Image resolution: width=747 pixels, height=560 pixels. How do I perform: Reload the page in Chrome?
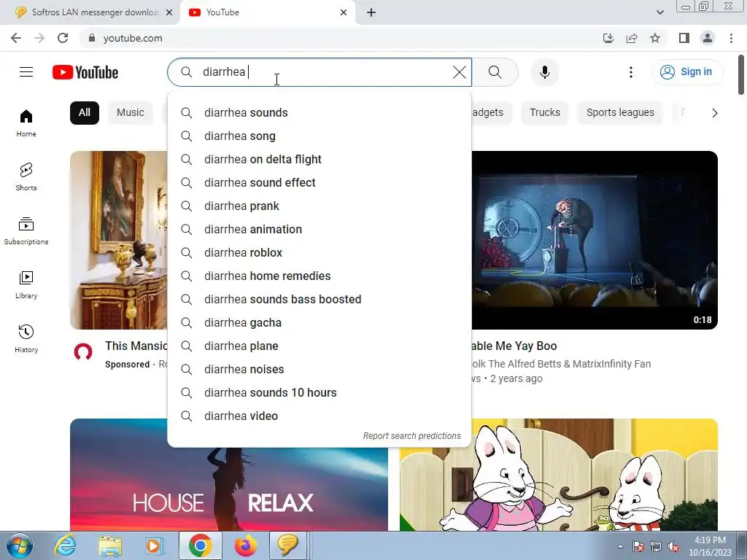click(63, 38)
